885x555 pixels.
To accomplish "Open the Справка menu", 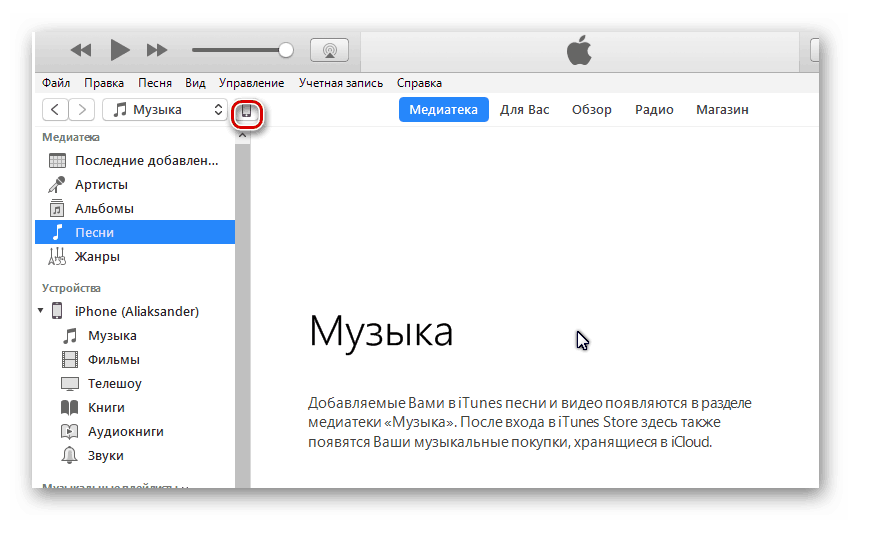I will point(419,83).
